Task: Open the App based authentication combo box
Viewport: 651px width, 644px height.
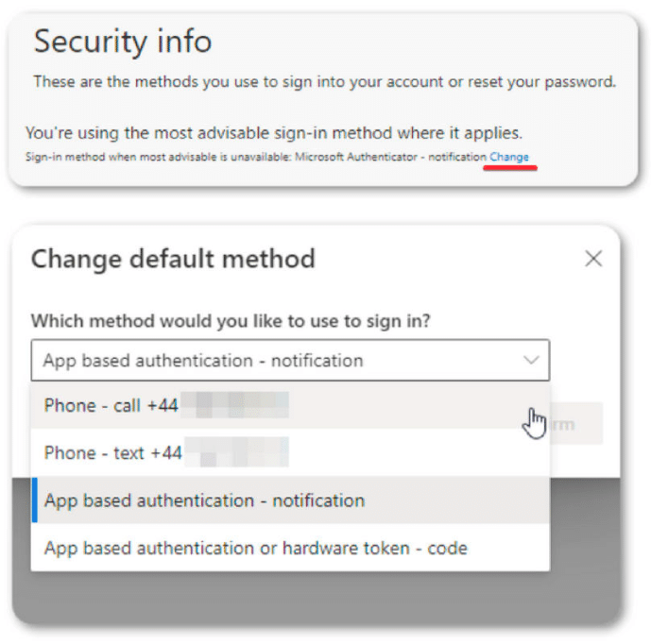Action: 290,360
